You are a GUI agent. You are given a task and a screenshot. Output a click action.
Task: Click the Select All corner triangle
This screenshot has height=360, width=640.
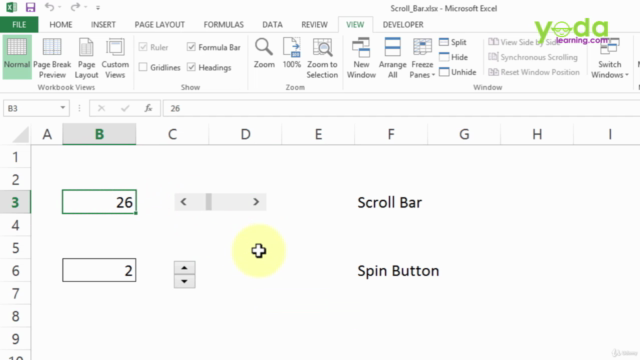pos(20,134)
